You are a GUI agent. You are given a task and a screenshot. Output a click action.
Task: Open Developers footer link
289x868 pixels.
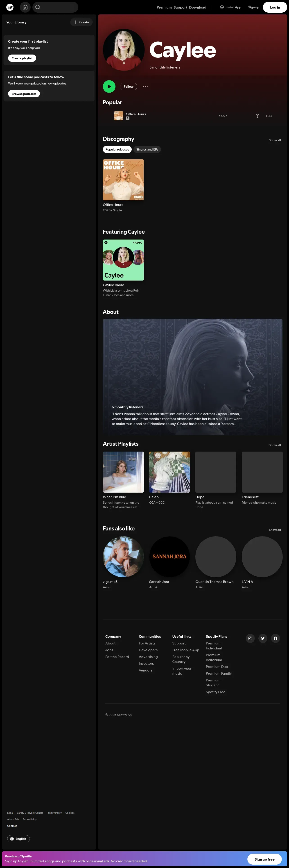148,650
